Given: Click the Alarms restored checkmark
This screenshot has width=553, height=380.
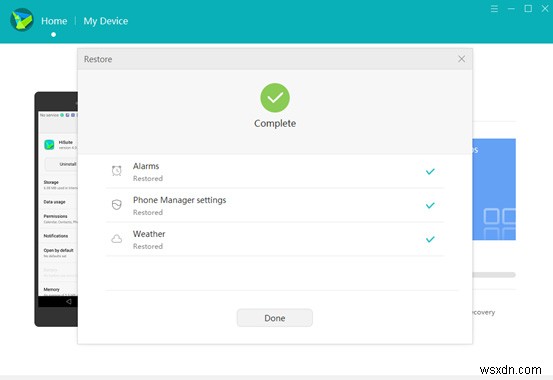Looking at the screenshot, I should [430, 171].
